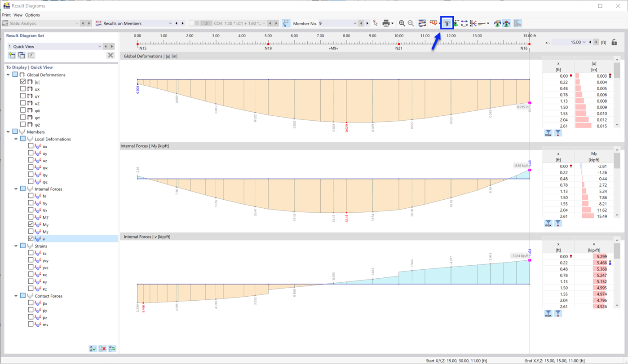This screenshot has height=364, width=628.
Task: Click scrollbar of the |u| results table
Action: [617, 71]
